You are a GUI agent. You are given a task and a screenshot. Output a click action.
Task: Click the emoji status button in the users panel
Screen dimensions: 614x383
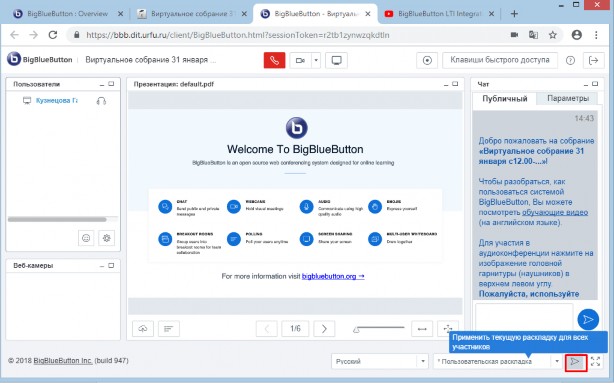pyautogui.click(x=86, y=238)
